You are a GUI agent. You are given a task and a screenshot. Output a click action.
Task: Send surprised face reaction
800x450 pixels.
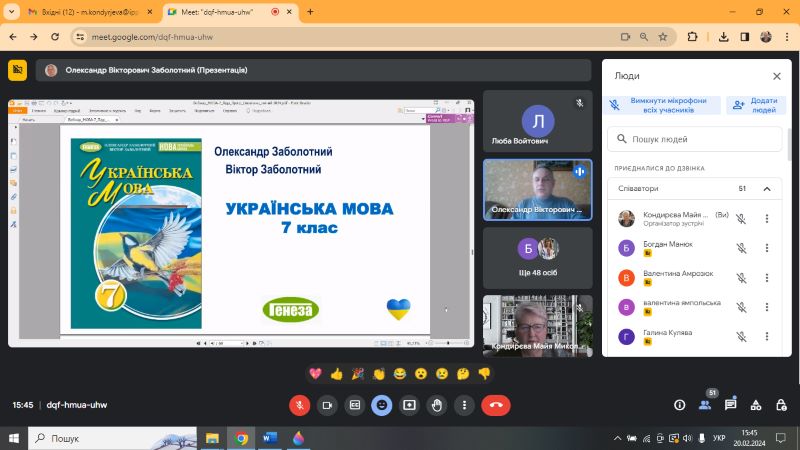[x=420, y=374]
